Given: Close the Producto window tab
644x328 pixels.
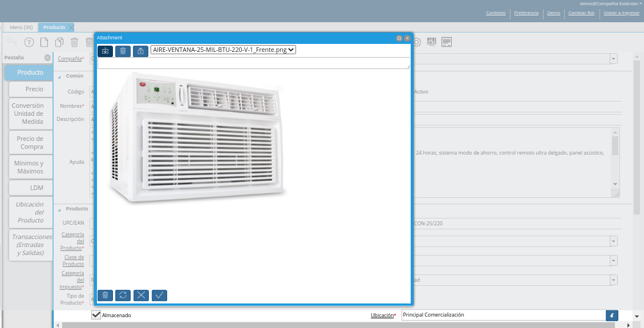Looking at the screenshot, I should pyautogui.click(x=71, y=27).
